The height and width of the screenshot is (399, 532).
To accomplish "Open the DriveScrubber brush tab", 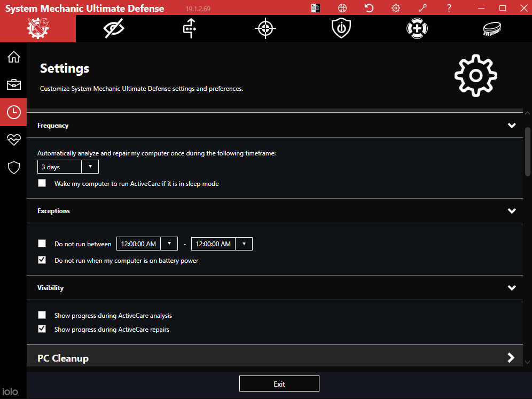I will tap(492, 28).
